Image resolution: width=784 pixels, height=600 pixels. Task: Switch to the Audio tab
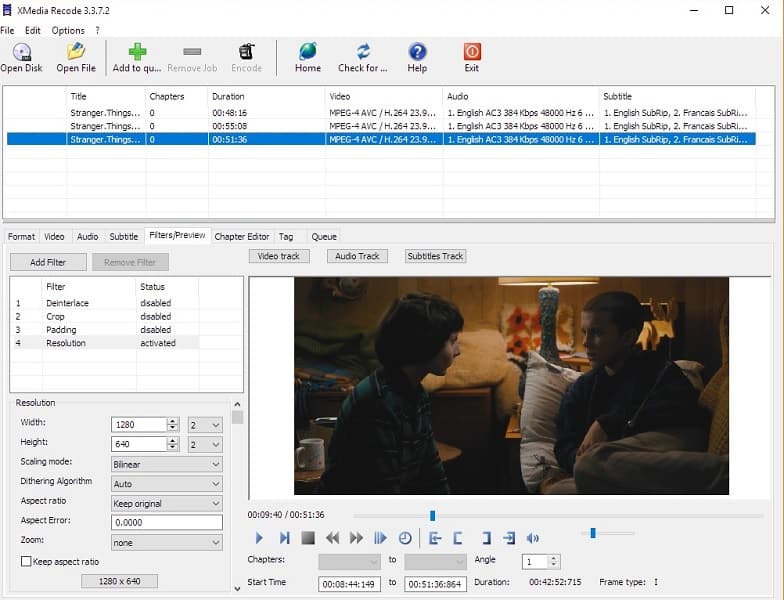[x=88, y=236]
